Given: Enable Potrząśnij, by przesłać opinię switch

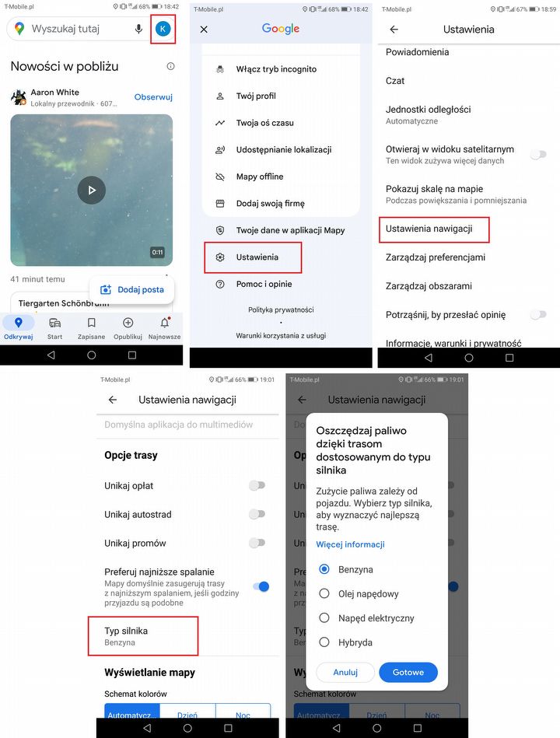Looking at the screenshot, I should tap(538, 314).
